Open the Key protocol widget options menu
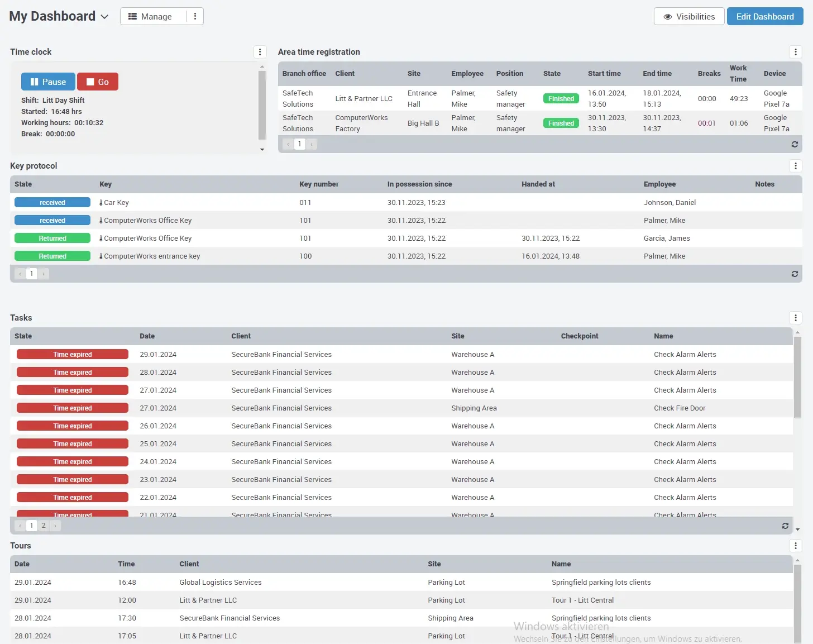Image resolution: width=813 pixels, height=644 pixels. [x=795, y=165]
